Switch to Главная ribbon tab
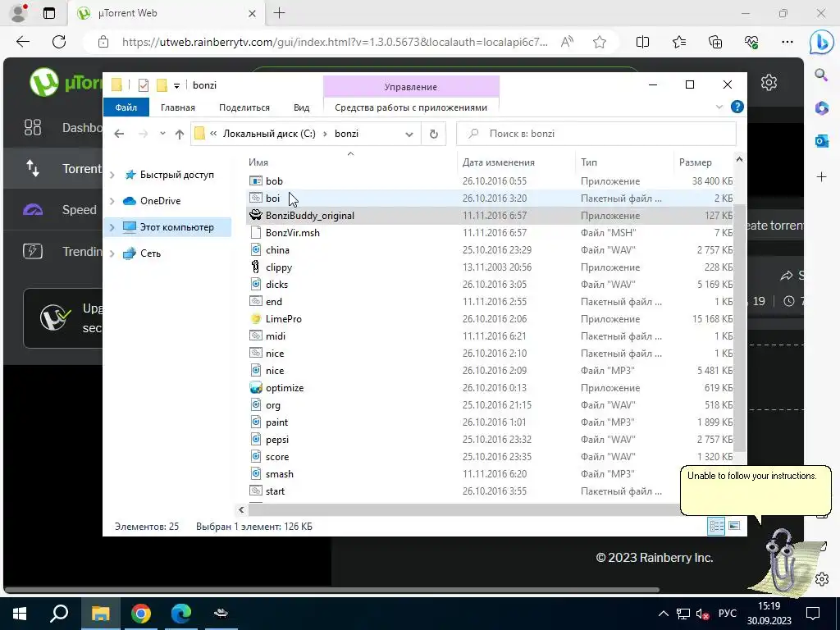Screen dimensions: 840x630 178,107
